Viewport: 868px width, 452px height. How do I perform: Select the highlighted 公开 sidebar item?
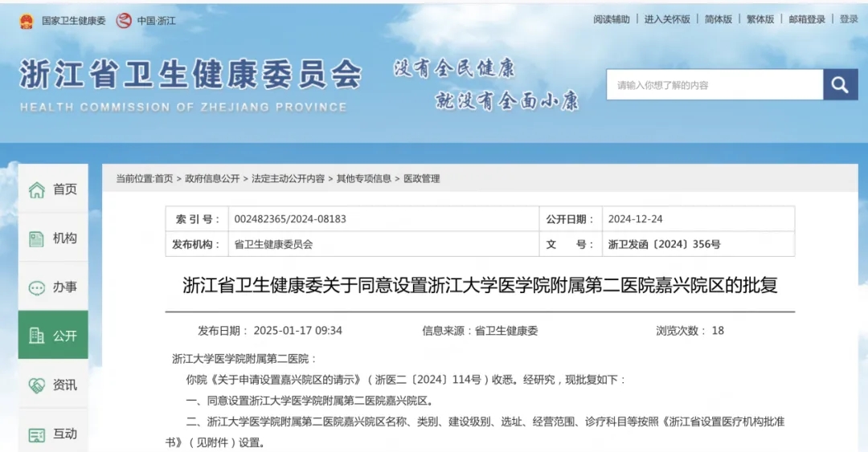[x=53, y=336]
